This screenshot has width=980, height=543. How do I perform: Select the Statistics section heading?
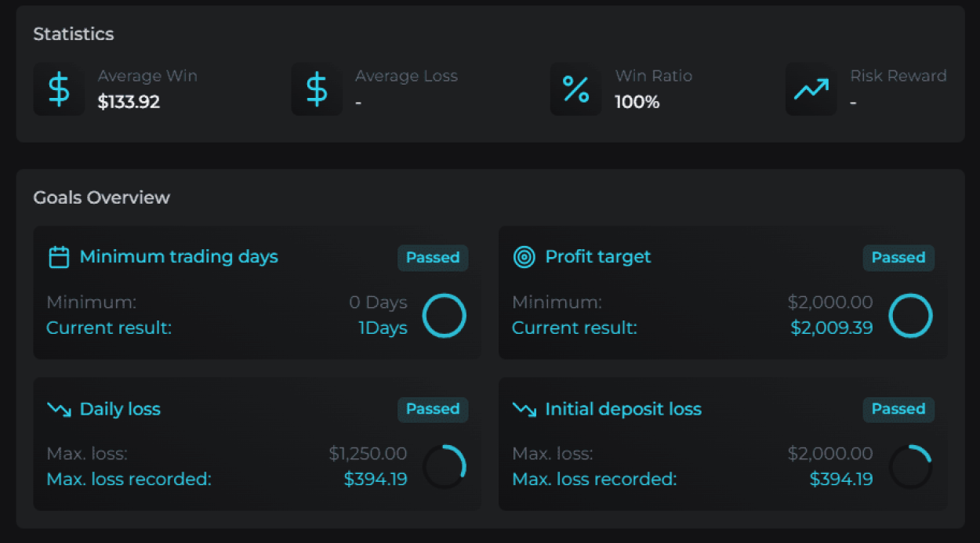(74, 34)
